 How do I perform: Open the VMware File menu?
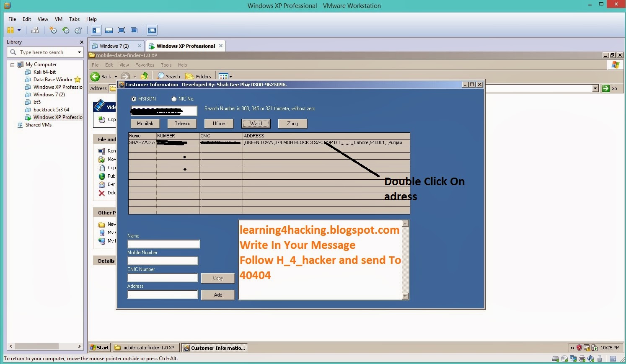12,19
